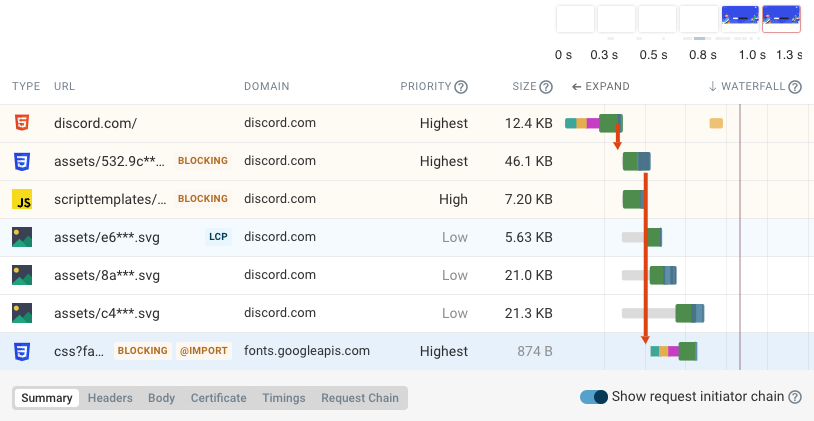
Task: Click the HTML file icon for discord.com/
Action: (x=22, y=123)
